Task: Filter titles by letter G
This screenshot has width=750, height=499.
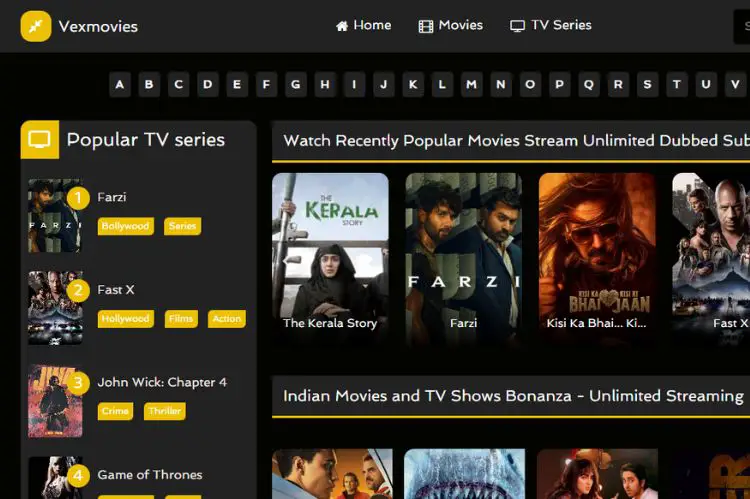Action: click(296, 85)
